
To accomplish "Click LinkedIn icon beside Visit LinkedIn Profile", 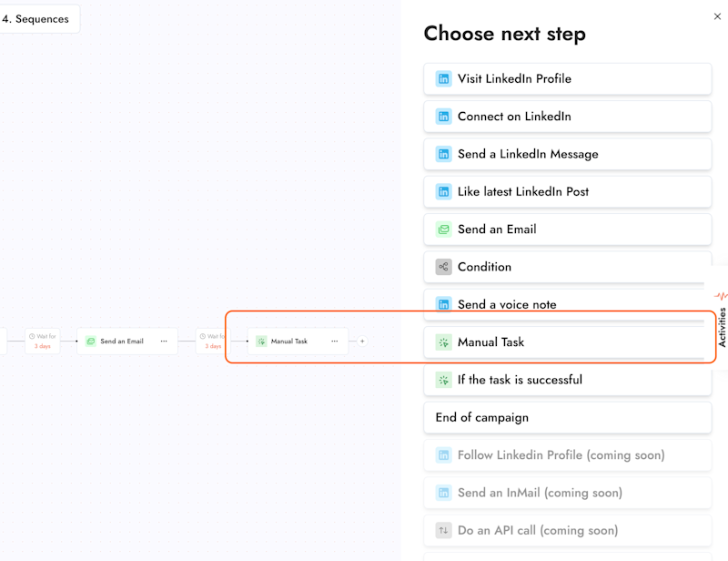I will [443, 78].
